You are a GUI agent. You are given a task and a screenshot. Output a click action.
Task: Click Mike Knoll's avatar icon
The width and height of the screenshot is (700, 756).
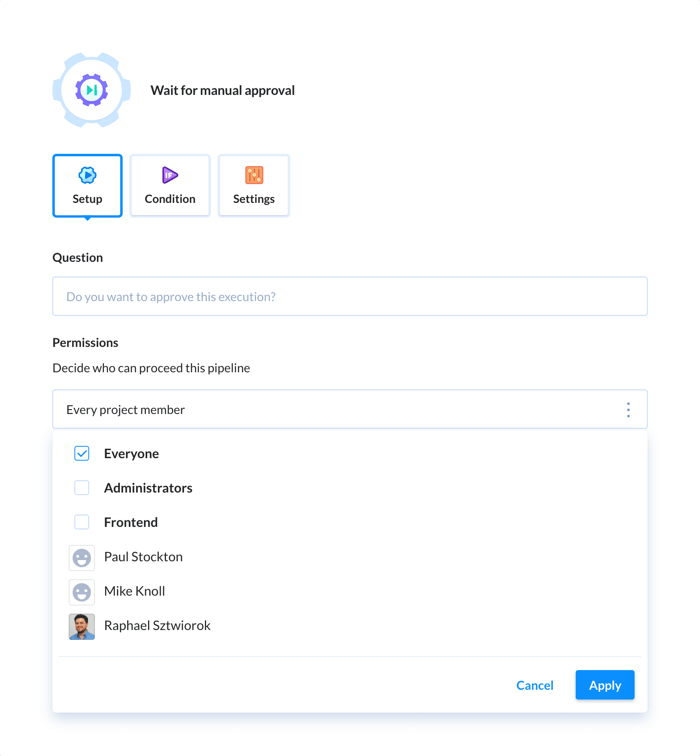tap(82, 592)
